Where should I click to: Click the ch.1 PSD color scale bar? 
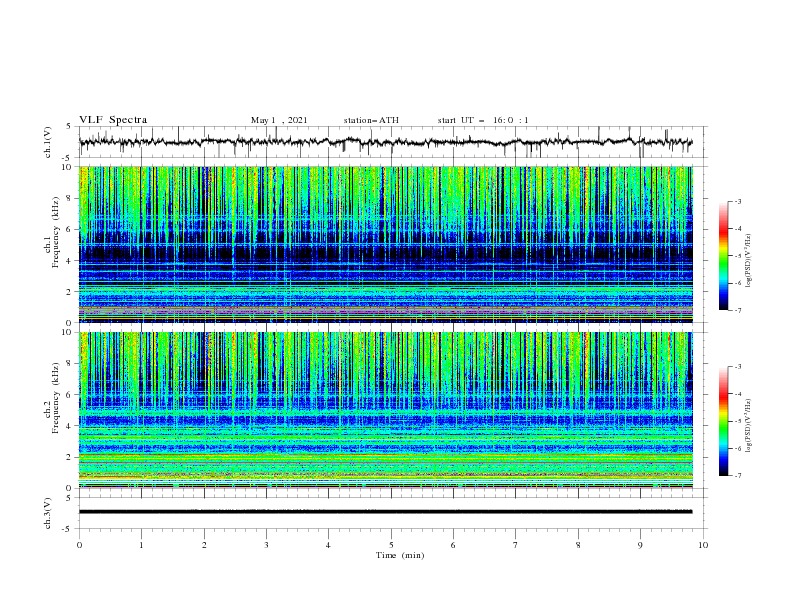(x=724, y=256)
